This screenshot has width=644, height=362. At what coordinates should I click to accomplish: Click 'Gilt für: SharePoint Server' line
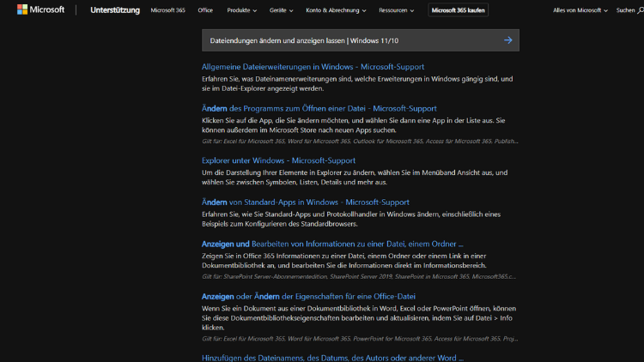(359, 276)
